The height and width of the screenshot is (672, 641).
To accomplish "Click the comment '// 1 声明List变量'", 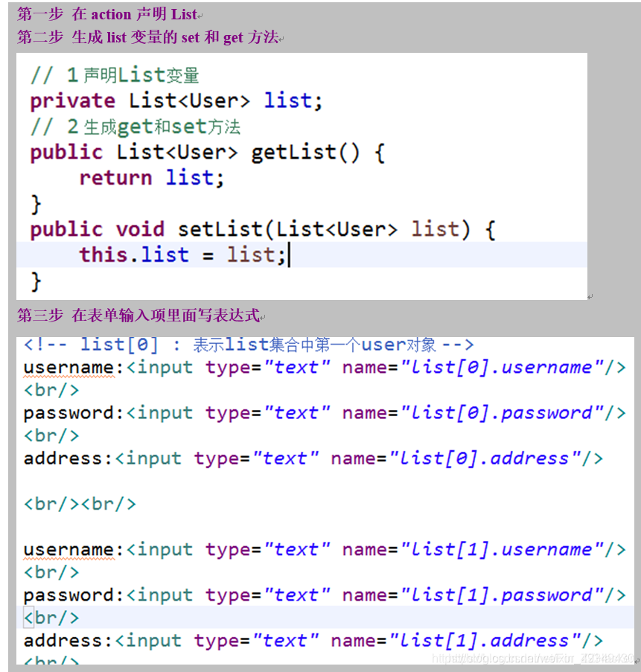I will pos(115,75).
